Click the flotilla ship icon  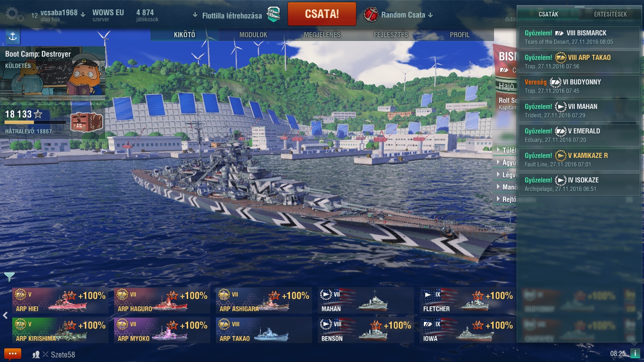[x=274, y=15]
